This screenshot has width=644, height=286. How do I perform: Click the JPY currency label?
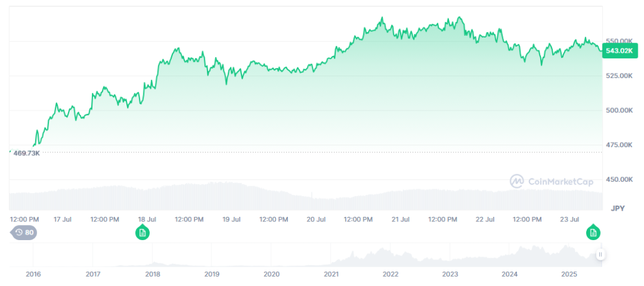point(619,207)
